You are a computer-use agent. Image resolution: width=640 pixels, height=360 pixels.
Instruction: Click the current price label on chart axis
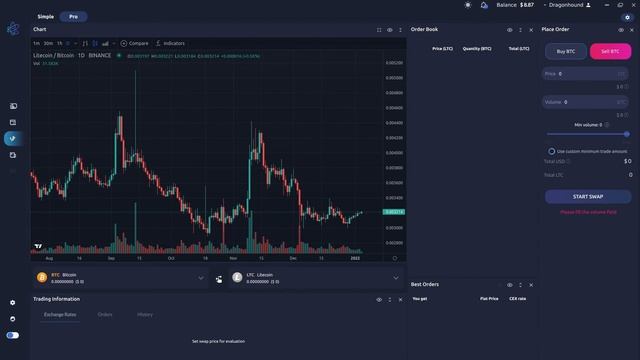click(x=394, y=212)
